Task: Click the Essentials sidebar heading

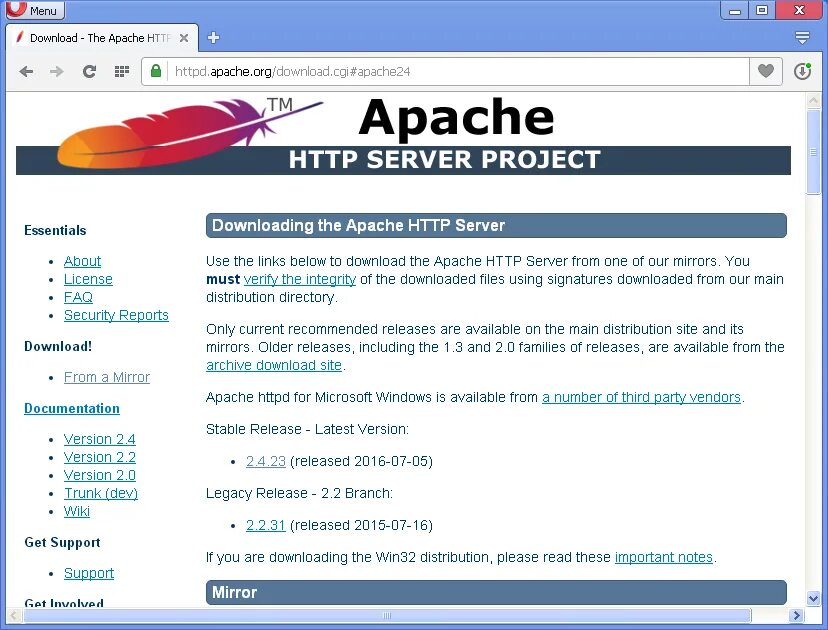Action: pos(55,230)
